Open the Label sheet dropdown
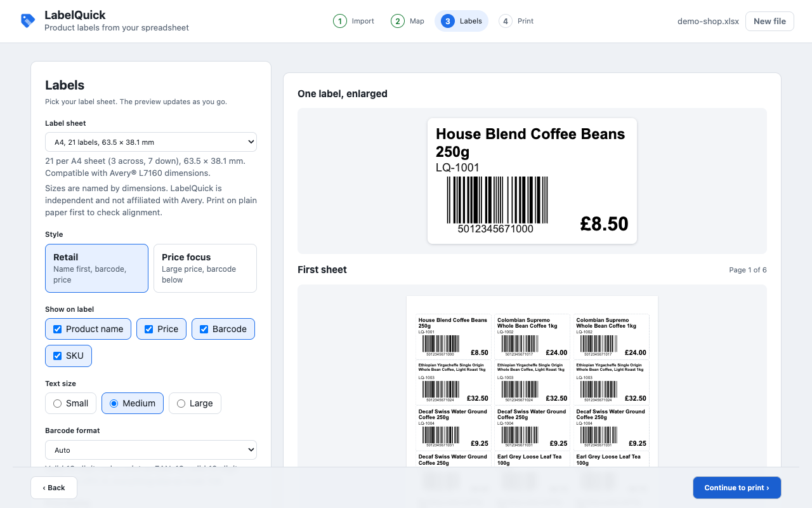Image resolution: width=812 pixels, height=508 pixels. pos(151,142)
